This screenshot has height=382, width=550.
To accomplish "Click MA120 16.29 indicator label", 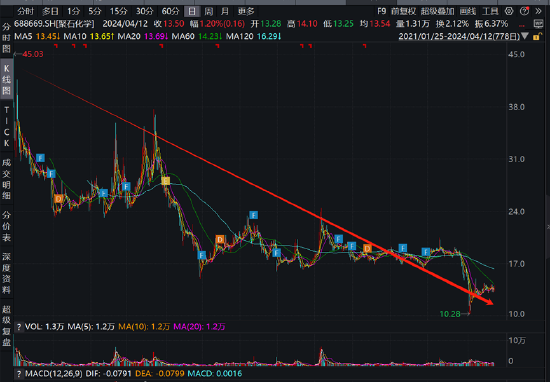I will (x=254, y=36).
